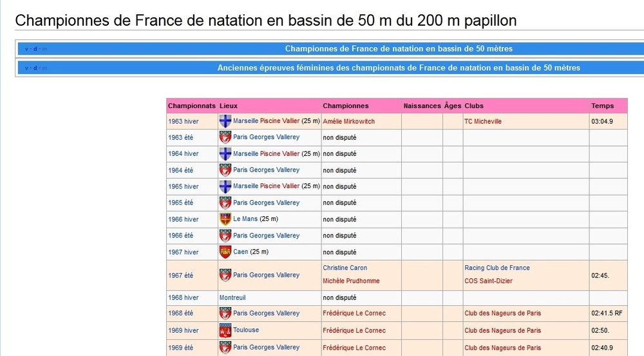
Task: Click Paris coat of arms in 1967 été row
Action: 225,275
